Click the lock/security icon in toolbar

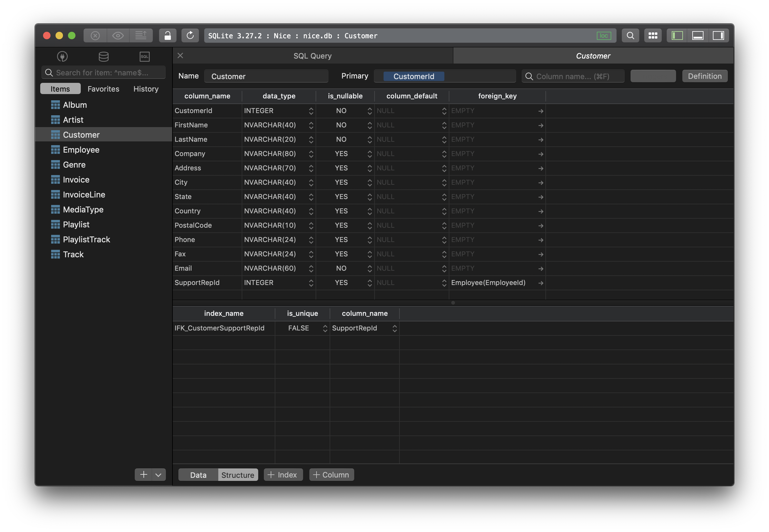pyautogui.click(x=166, y=35)
